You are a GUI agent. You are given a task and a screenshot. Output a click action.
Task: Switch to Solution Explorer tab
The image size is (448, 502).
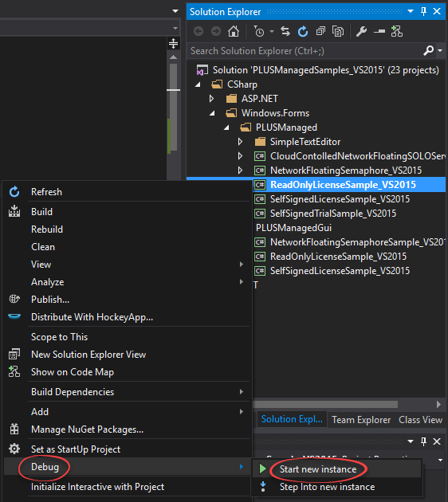click(x=292, y=419)
